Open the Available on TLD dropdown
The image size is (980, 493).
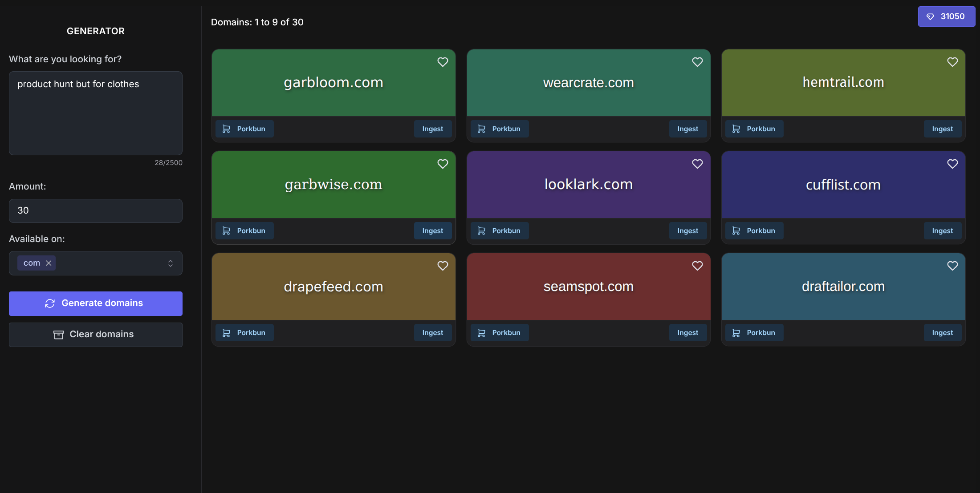point(170,263)
